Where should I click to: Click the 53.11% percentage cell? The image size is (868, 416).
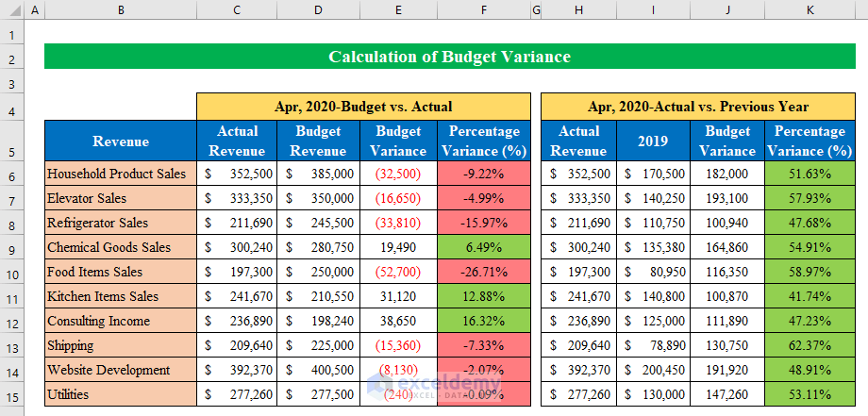[810, 394]
